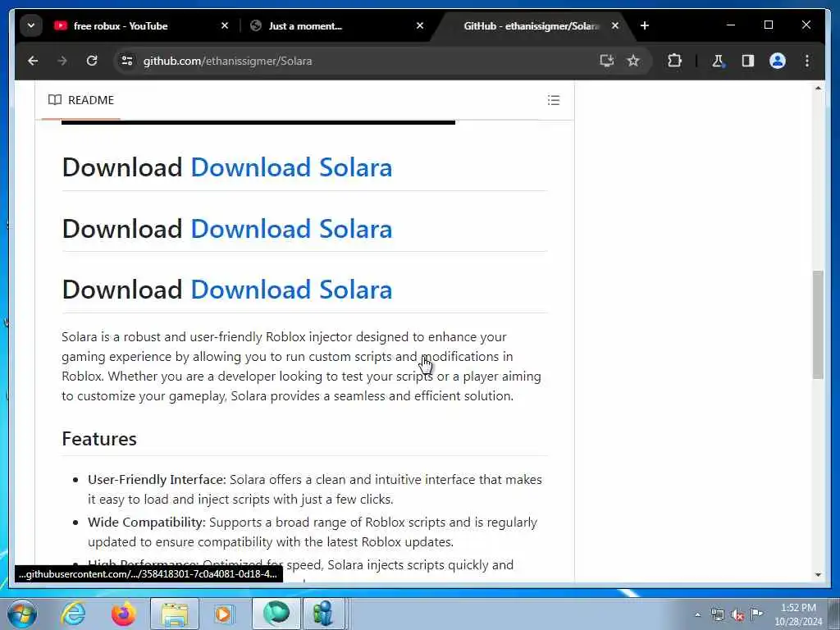Minimize the Chrome window
The height and width of the screenshot is (630, 840).
731,25
